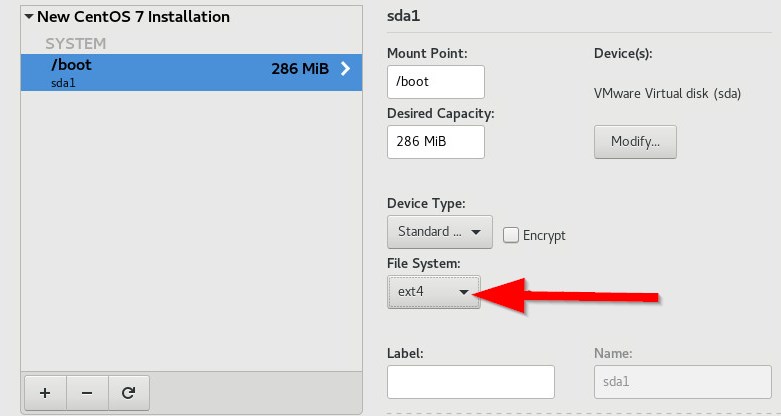781x416 pixels.
Task: Focus the Desired Capacity input box
Action: click(x=435, y=142)
